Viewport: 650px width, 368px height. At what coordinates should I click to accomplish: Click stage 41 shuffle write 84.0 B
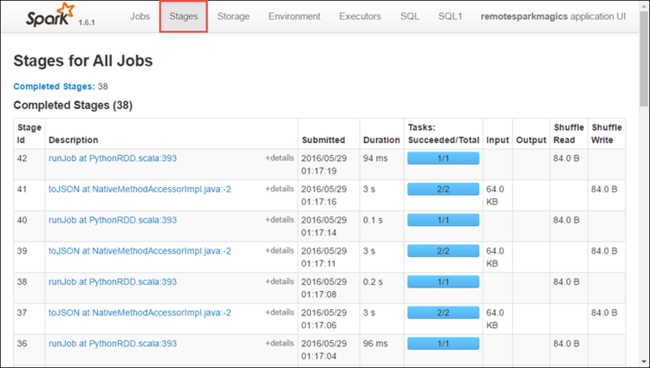coord(604,189)
